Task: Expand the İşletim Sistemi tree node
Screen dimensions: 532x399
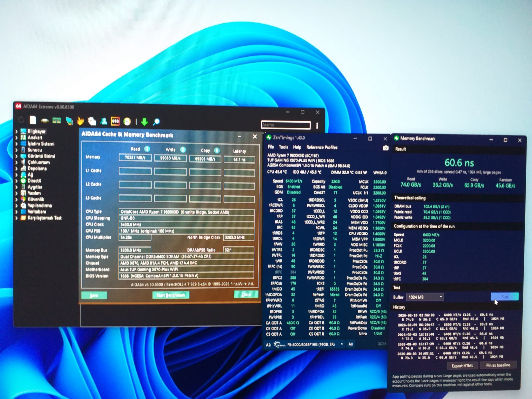Action: pyautogui.click(x=17, y=144)
